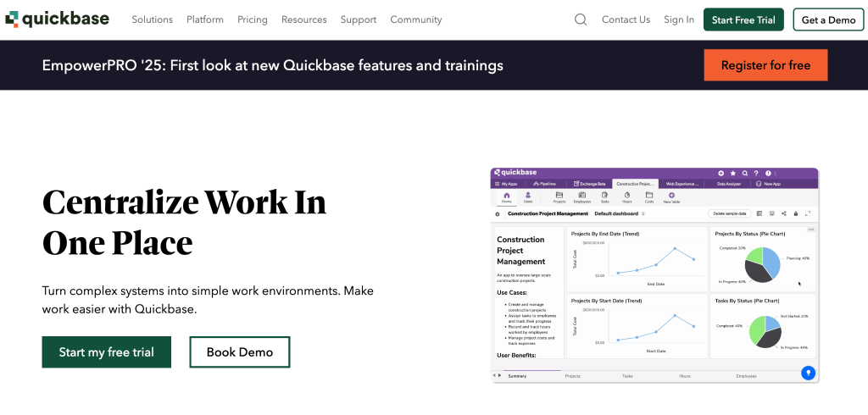This screenshot has width=868, height=415.
Task: Go to the Pricing page
Action: (253, 20)
